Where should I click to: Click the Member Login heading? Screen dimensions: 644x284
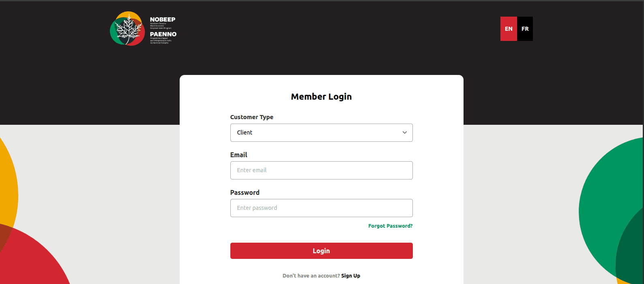[x=321, y=97]
